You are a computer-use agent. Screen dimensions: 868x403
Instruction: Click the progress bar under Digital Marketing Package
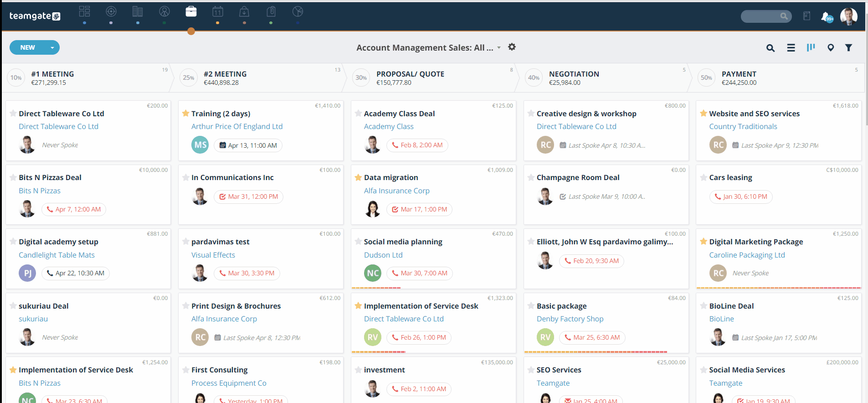click(x=779, y=288)
